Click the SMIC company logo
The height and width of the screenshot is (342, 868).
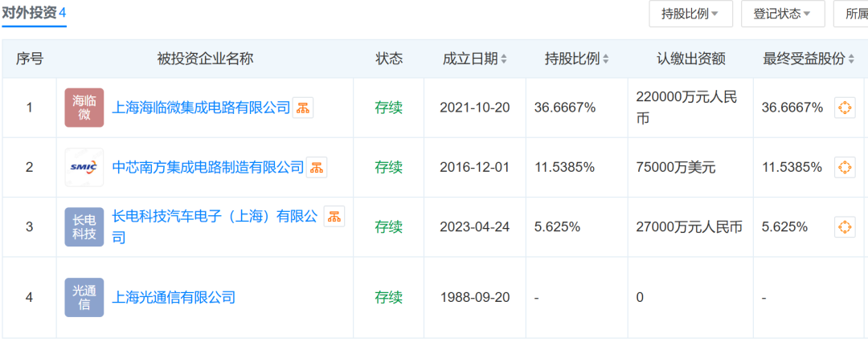84,167
